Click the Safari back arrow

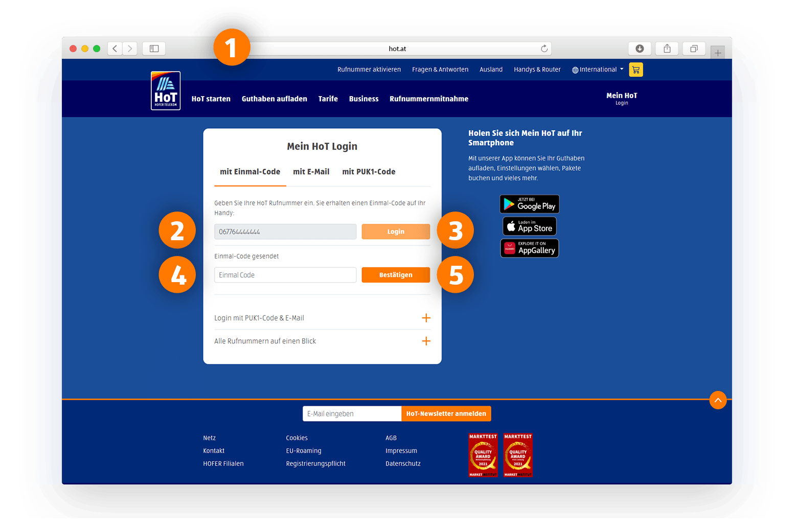coord(115,49)
